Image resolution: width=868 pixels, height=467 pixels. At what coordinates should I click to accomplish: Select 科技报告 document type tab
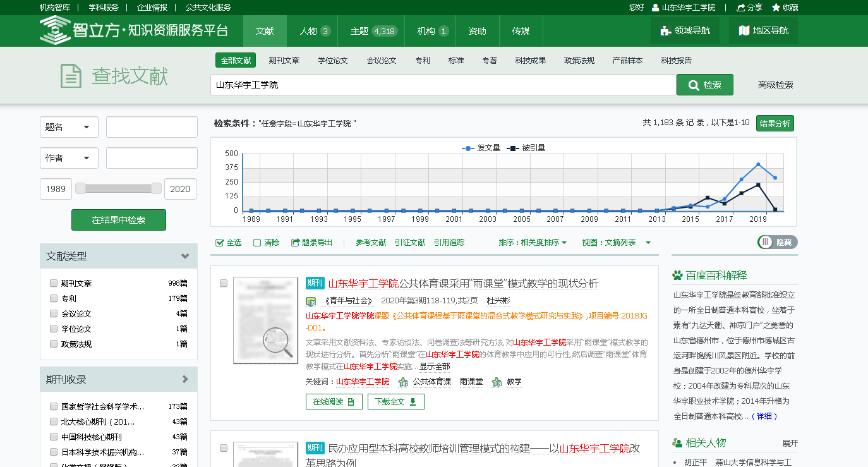677,61
